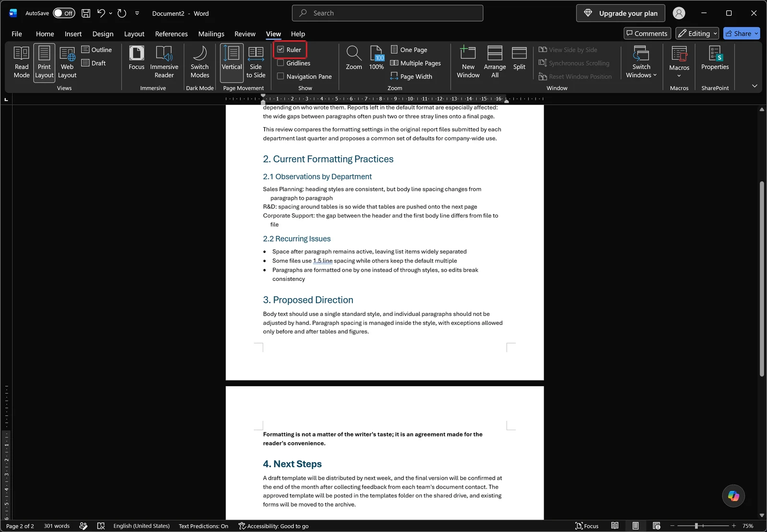Click the zoom out minus button
The width and height of the screenshot is (767, 532).
[x=672, y=526]
